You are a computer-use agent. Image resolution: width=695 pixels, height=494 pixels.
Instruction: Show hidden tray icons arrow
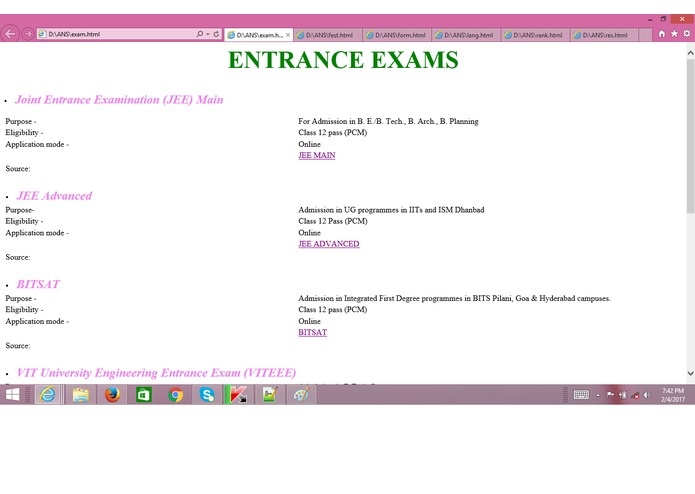598,395
